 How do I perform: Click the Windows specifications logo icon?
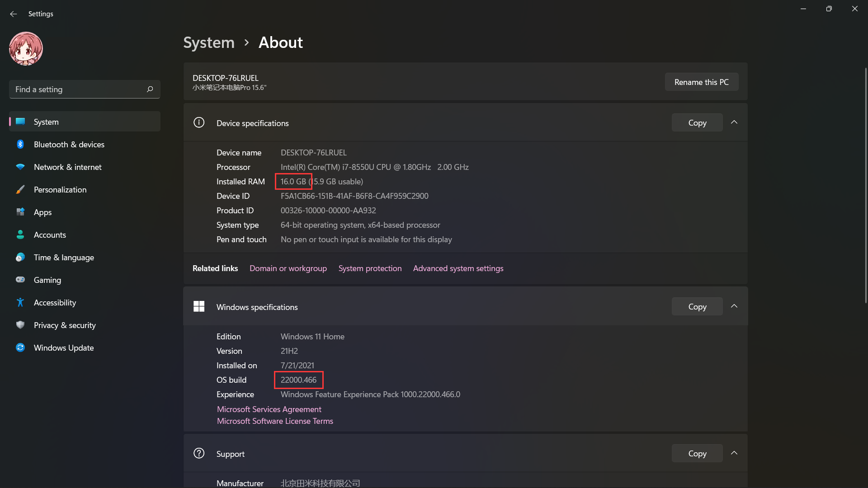point(199,306)
